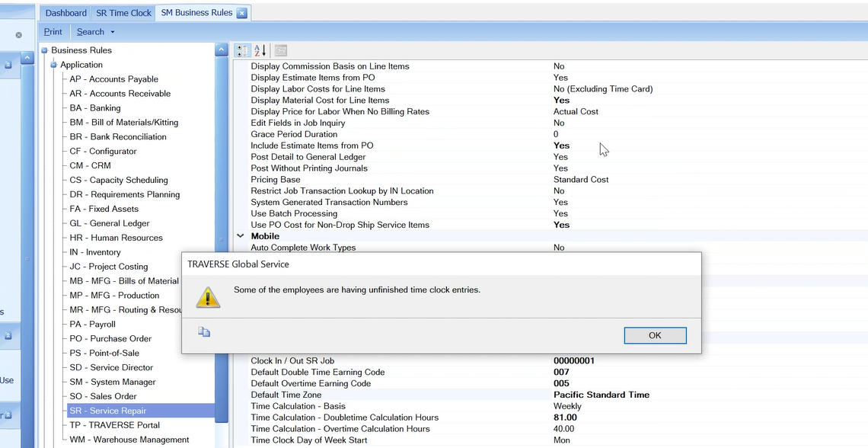Click Edit Fields in Job Inquiry row
The height and width of the screenshot is (448, 868).
point(550,123)
